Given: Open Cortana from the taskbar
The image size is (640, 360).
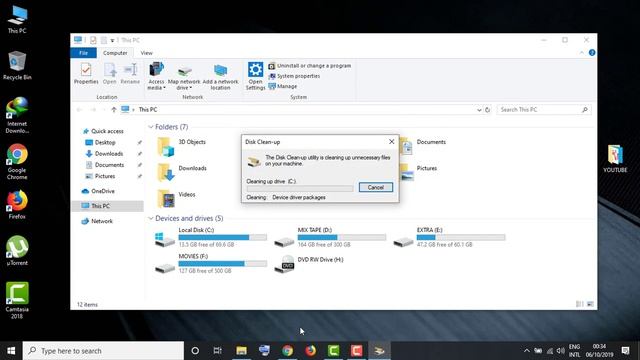Looking at the screenshot, I should coord(195,351).
